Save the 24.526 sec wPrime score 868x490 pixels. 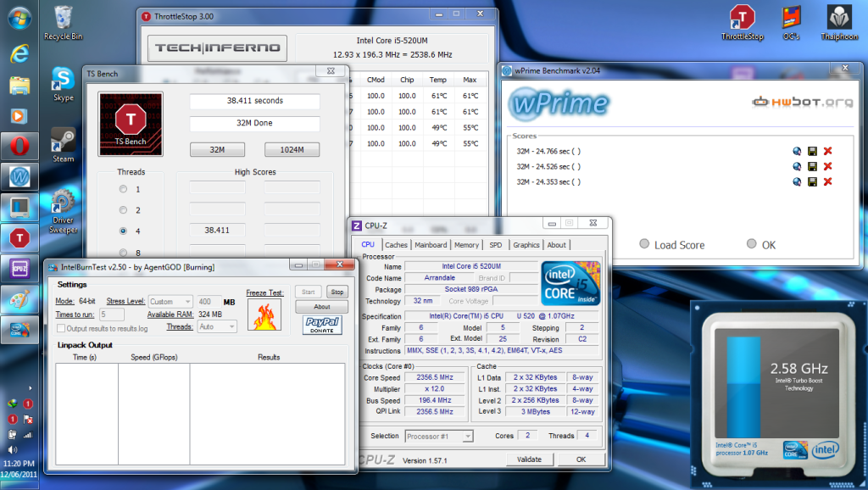click(x=813, y=166)
